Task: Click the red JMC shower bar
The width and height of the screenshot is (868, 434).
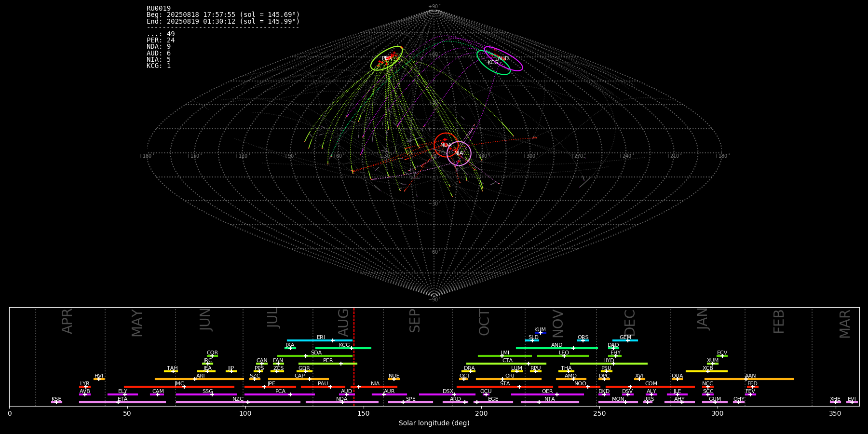Action: coord(179,387)
